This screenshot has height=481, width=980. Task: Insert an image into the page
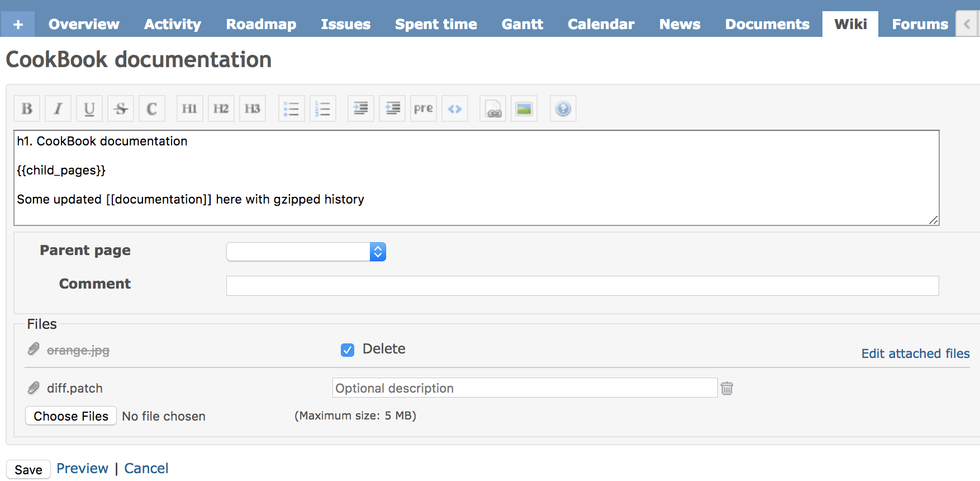[x=524, y=109]
